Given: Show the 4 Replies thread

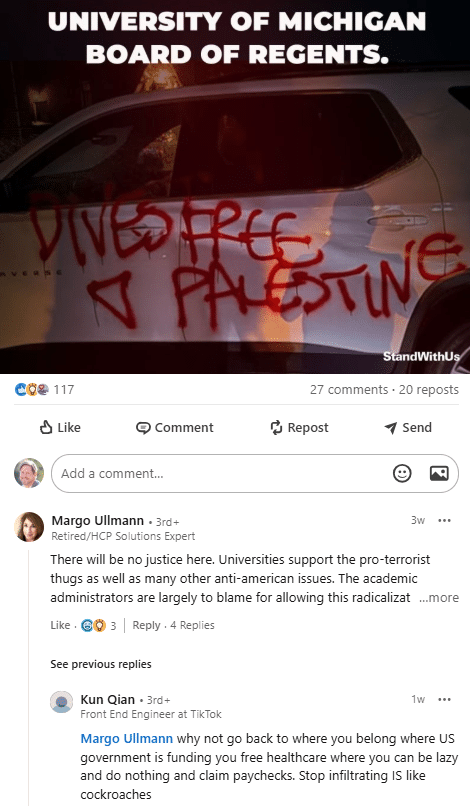Looking at the screenshot, I should tap(192, 625).
